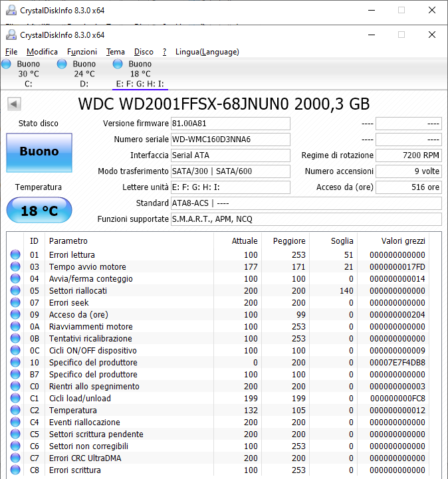
Task: Click status orb for Cicli load/unload
Action: click(x=15, y=398)
